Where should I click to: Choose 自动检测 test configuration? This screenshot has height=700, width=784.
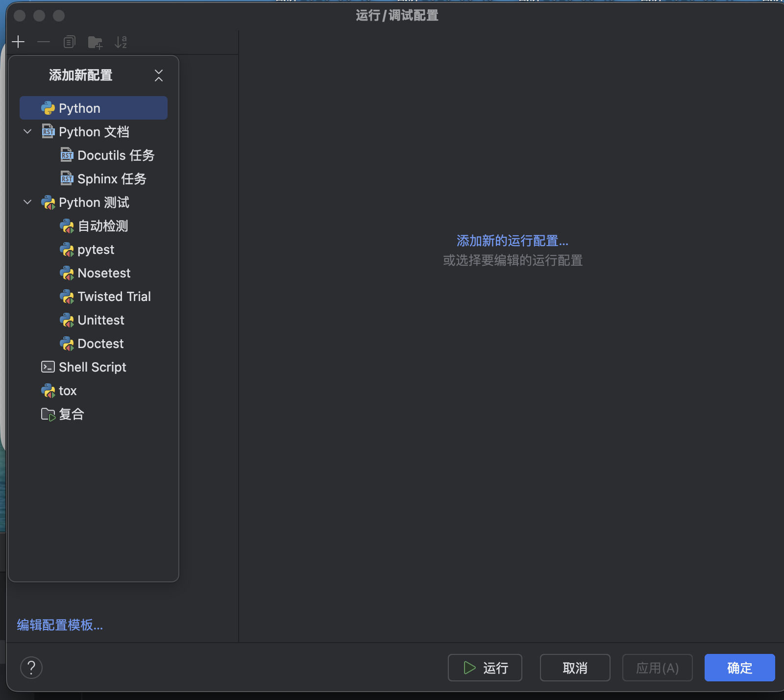(94, 225)
